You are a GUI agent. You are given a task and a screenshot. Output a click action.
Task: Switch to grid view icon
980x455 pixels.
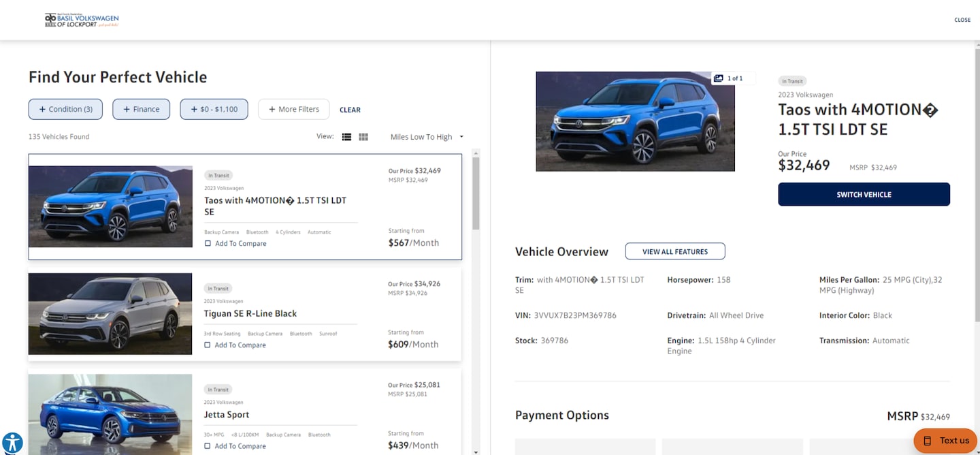point(363,137)
